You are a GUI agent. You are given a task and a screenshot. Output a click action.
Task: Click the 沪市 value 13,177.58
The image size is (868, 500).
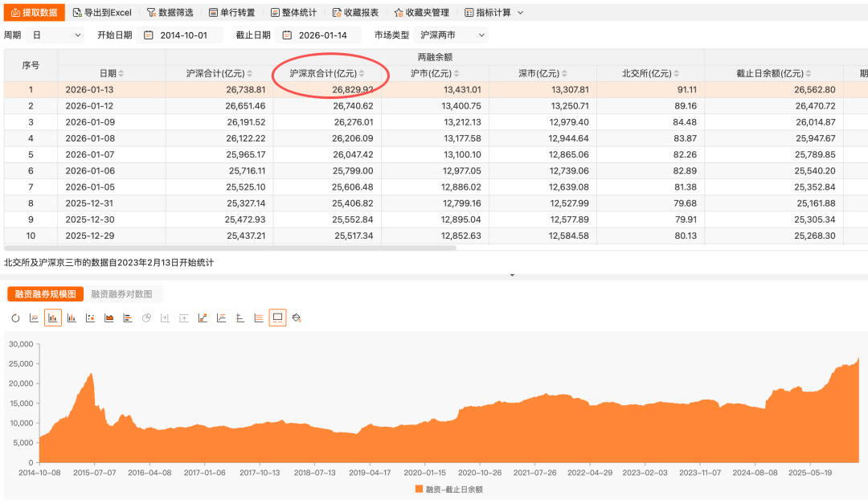pyautogui.click(x=461, y=138)
